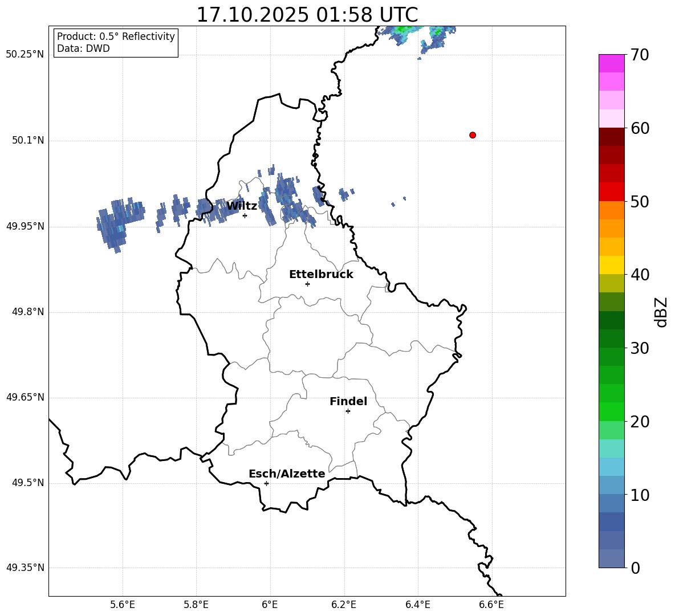Image resolution: width=675 pixels, height=616 pixels.
Task: Click the Esch/Alzette station cross marker
Action: click(x=266, y=483)
